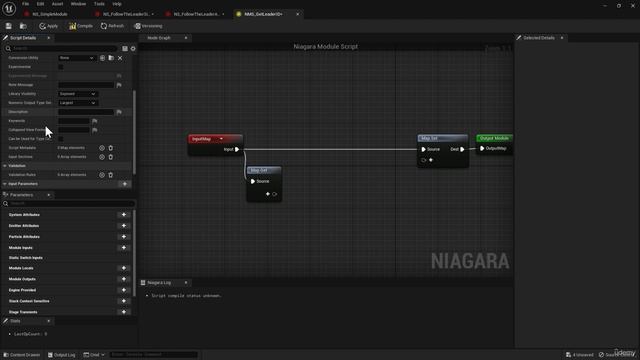Select the Parameters panel tab
640x360 pixels.
pyautogui.click(x=21, y=195)
